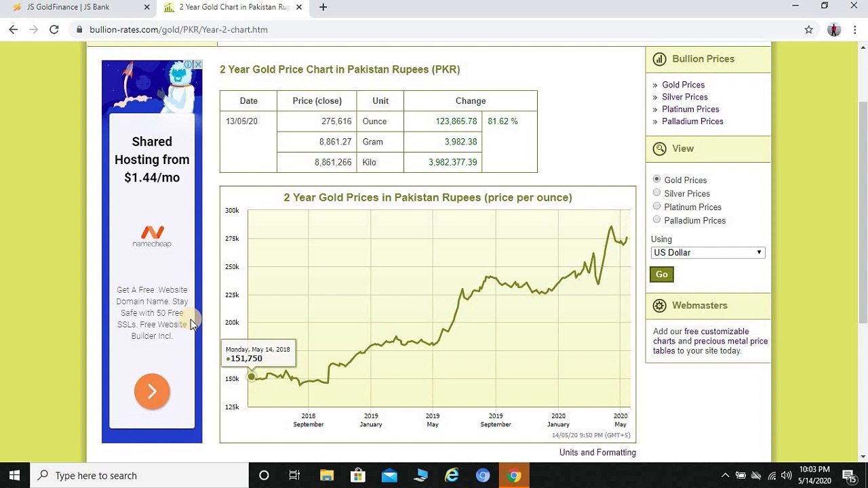
Task: Click the namecheap logo in ad
Action: (152, 237)
